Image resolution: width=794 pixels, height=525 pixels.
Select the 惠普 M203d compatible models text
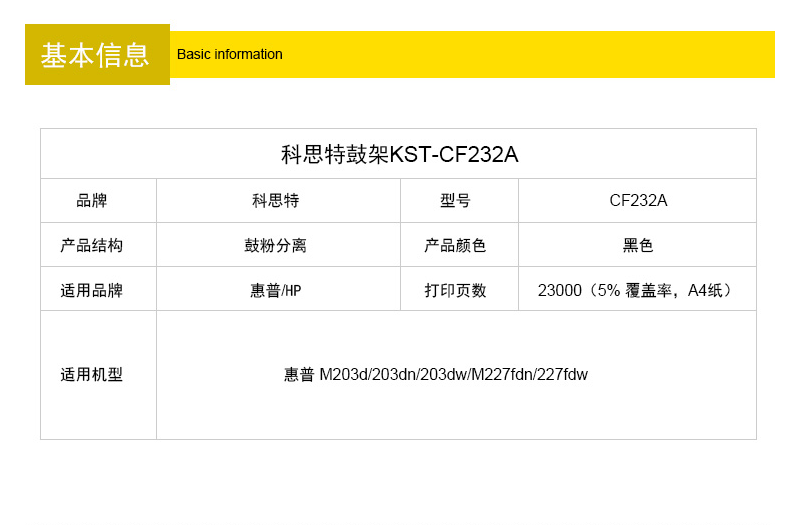tap(435, 375)
